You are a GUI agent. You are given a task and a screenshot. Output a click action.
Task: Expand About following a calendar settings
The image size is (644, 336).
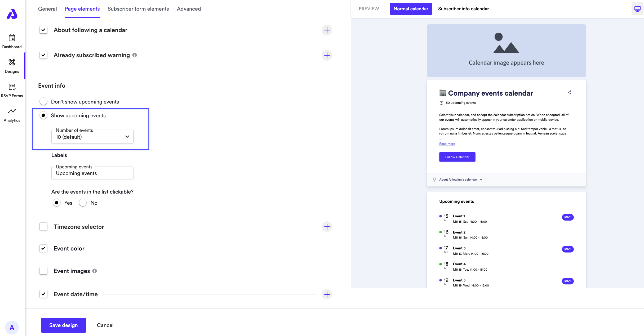327,30
